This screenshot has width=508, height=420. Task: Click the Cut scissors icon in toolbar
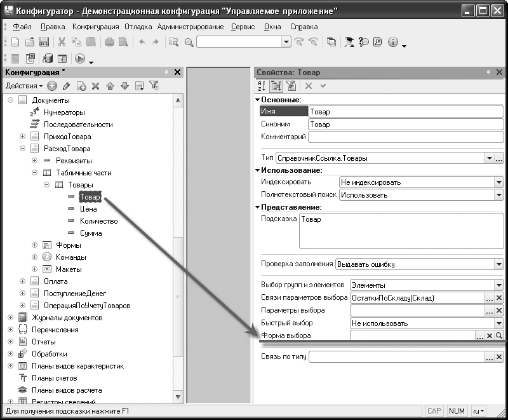(62, 42)
